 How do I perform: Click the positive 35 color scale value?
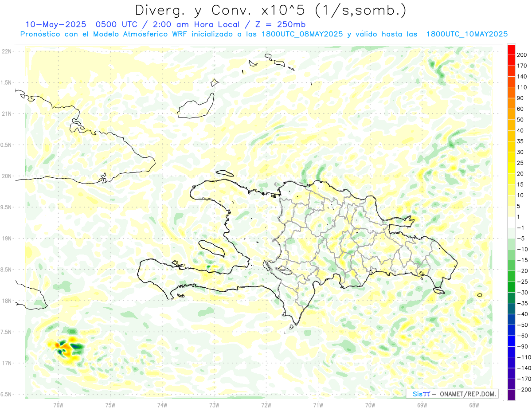[520, 141]
